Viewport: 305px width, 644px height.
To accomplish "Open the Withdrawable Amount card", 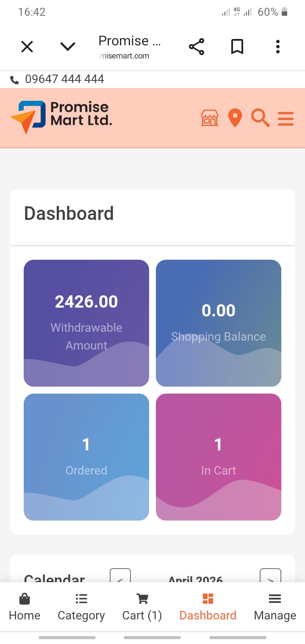I will [x=86, y=323].
